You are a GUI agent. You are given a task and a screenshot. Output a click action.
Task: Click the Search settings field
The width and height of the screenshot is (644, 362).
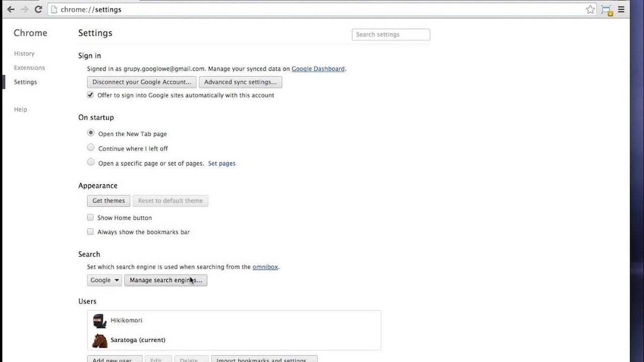tap(391, 34)
